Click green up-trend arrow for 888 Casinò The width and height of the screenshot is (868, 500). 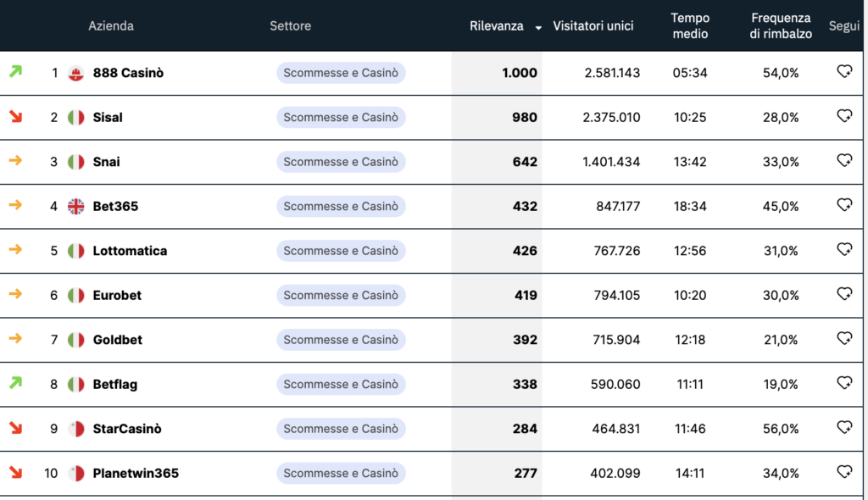15,71
